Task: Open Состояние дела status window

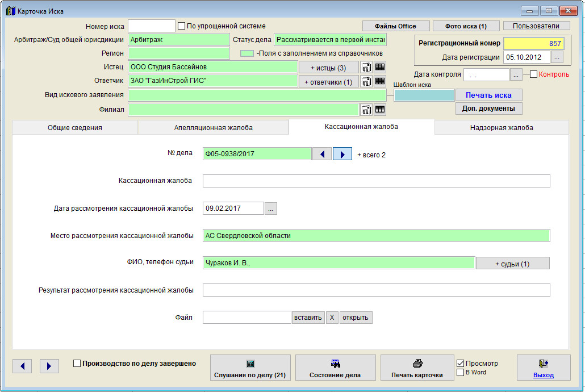Action: pos(335,368)
